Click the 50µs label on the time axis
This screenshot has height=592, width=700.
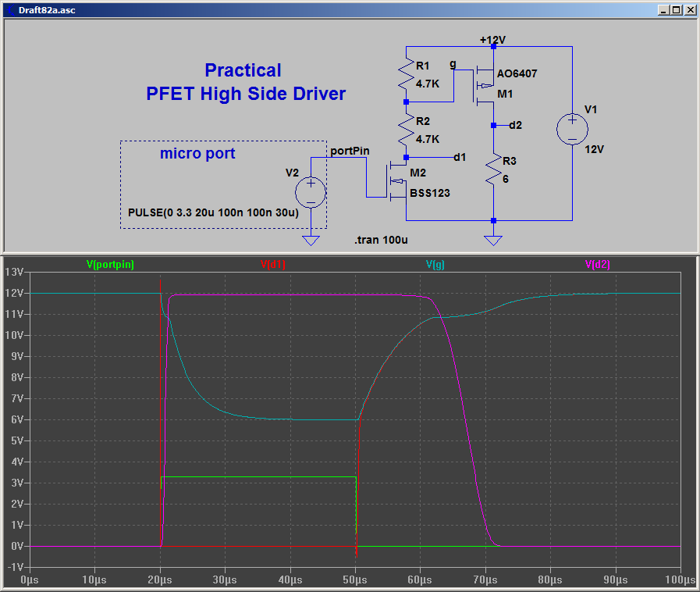(x=355, y=580)
